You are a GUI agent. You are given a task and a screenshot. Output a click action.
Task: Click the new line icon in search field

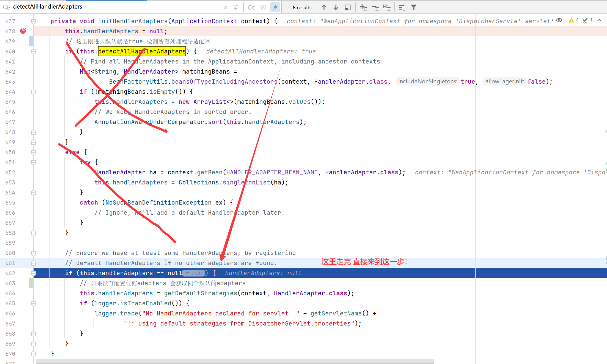[236, 7]
